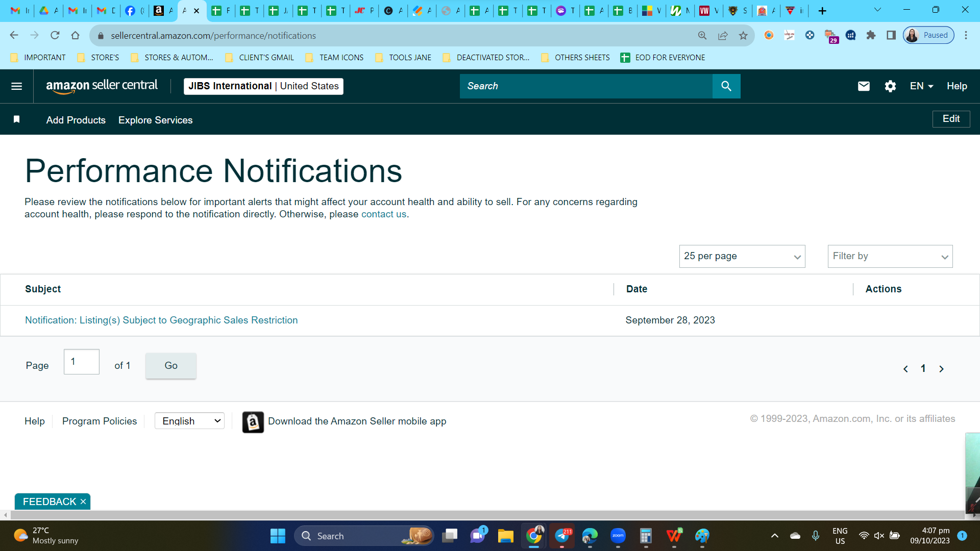Go to the previous page arrow
The height and width of the screenshot is (551, 980).
[x=905, y=369]
